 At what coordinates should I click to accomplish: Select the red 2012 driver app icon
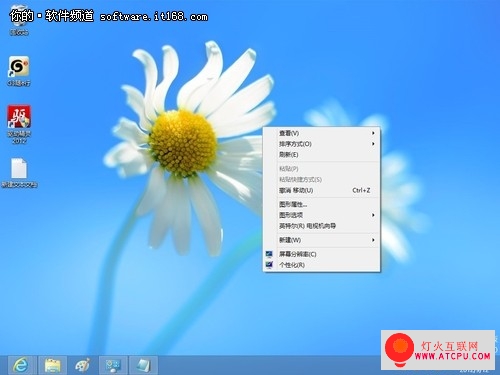[x=19, y=124]
